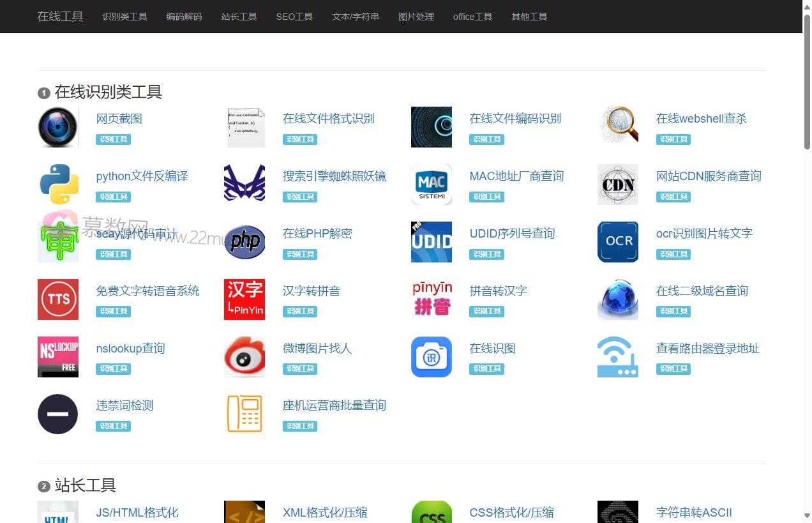Follow the 汉字转拼音 text link
This screenshot has height=523, width=812.
(x=312, y=291)
